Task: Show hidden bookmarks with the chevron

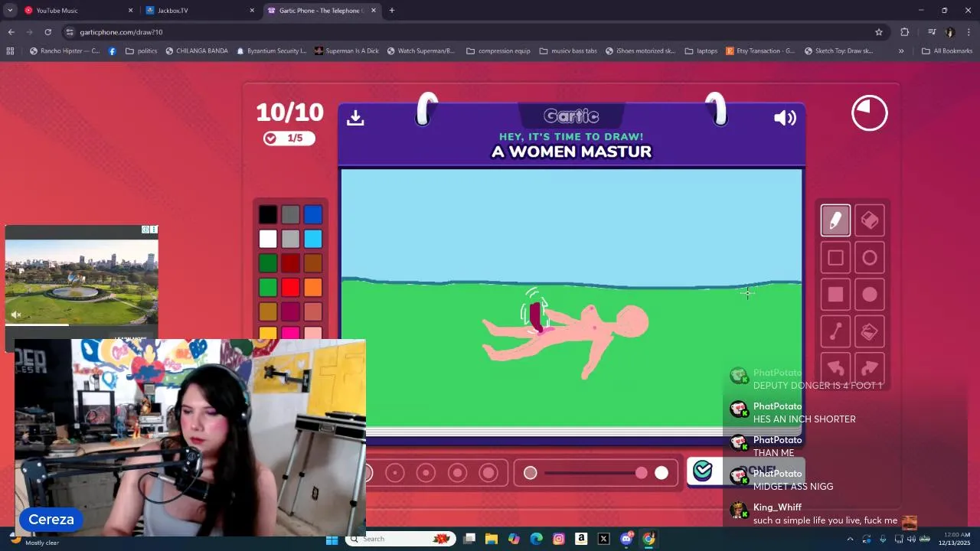Action: [x=901, y=51]
